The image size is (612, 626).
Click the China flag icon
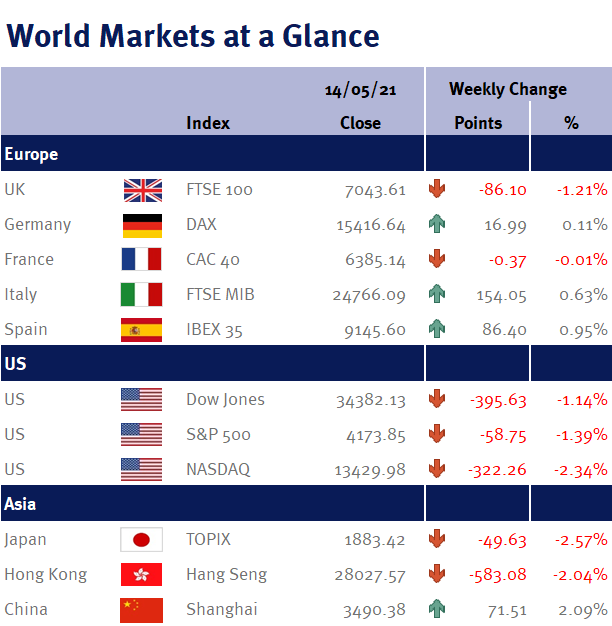[x=141, y=610]
